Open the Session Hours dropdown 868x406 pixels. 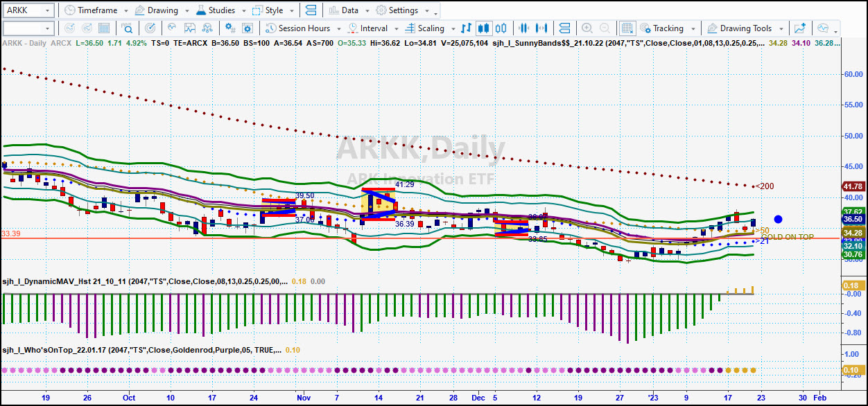point(304,28)
